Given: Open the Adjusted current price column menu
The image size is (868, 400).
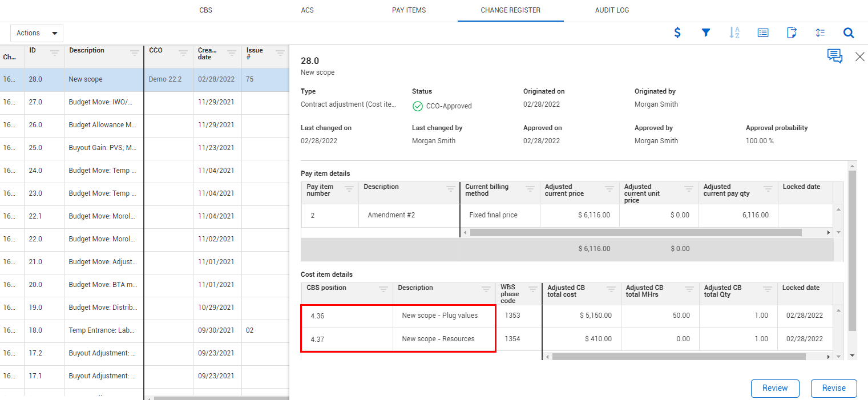Looking at the screenshot, I should coord(609,189).
